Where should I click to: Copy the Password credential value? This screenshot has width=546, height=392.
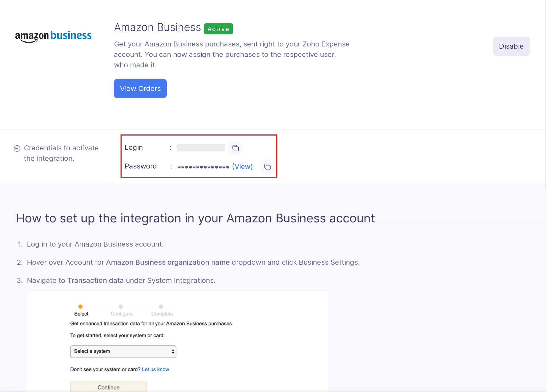267,167
